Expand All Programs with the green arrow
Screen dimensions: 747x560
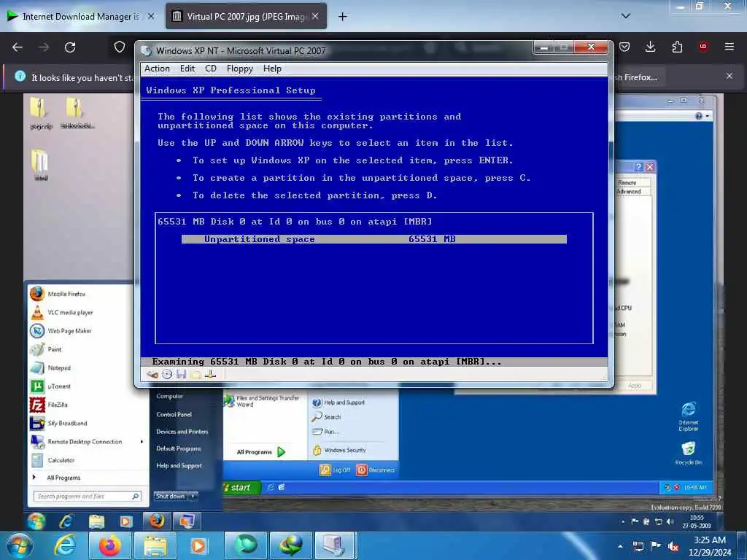(x=281, y=452)
